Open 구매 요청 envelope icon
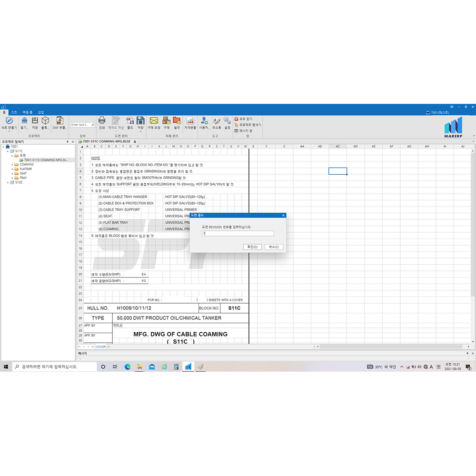Screen dimensions: 476x476 click(154, 121)
